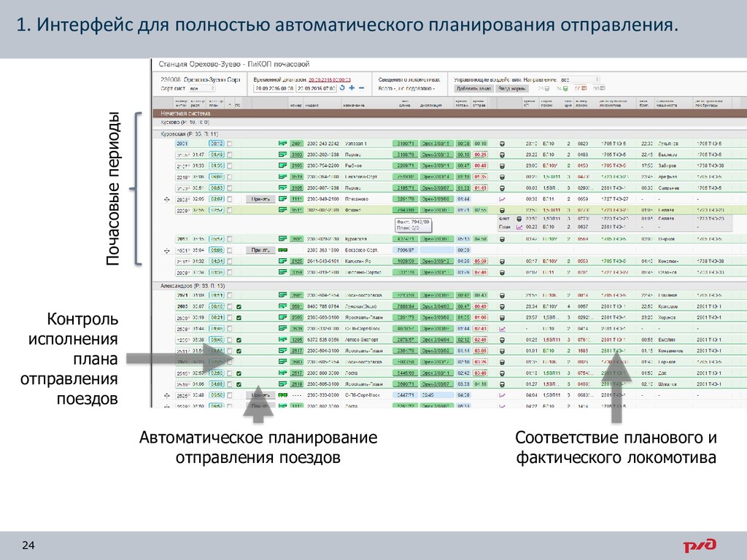Screen dimensions: 747x560
Task: Click index 2300 243 2242 in row 2401
Action: point(323,144)
